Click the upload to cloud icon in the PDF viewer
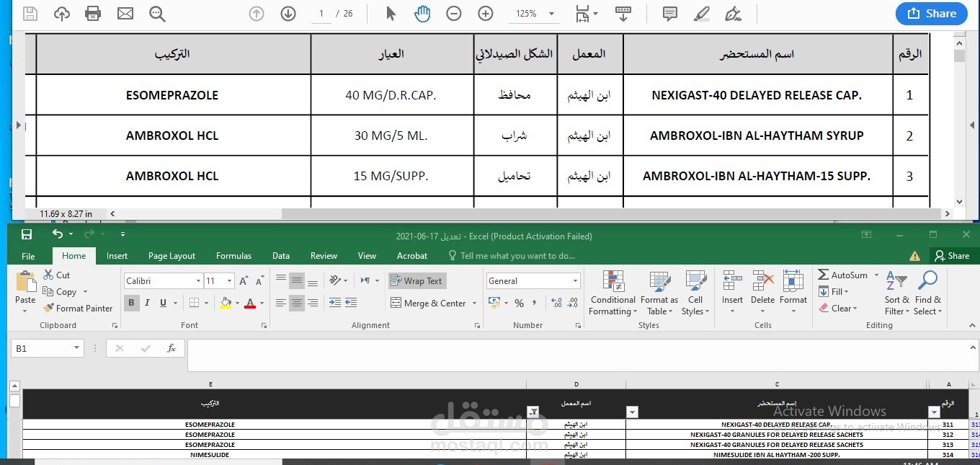Image resolution: width=980 pixels, height=465 pixels. [x=62, y=13]
